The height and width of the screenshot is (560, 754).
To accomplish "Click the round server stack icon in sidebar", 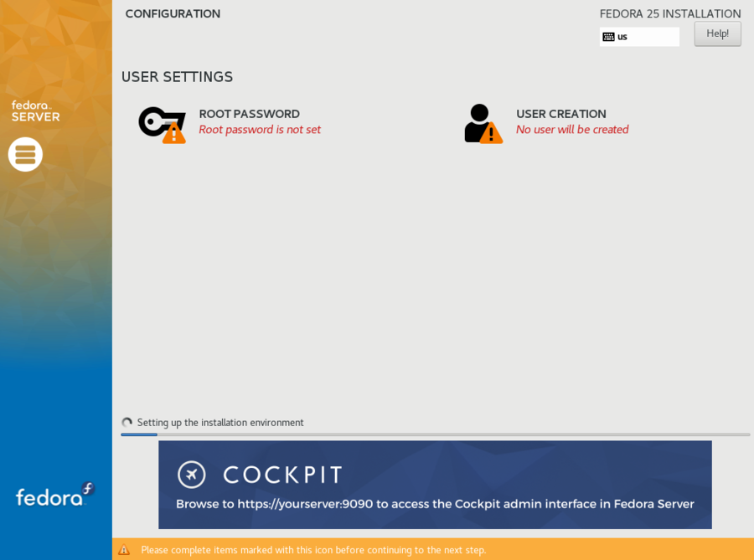I will pos(25,154).
